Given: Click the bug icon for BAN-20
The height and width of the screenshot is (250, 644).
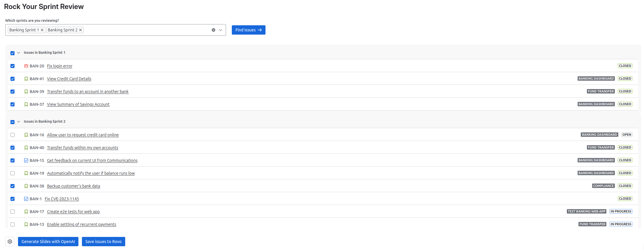Looking at the screenshot, I should point(26,66).
